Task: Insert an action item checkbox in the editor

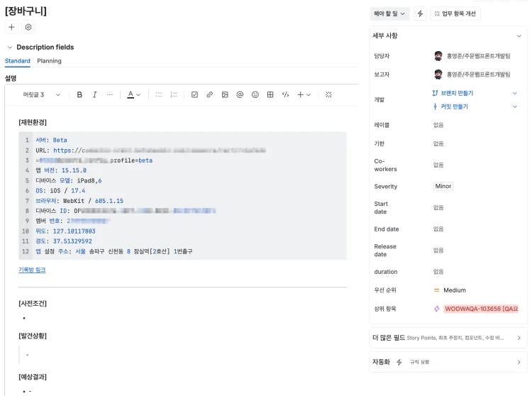Action: pos(194,94)
